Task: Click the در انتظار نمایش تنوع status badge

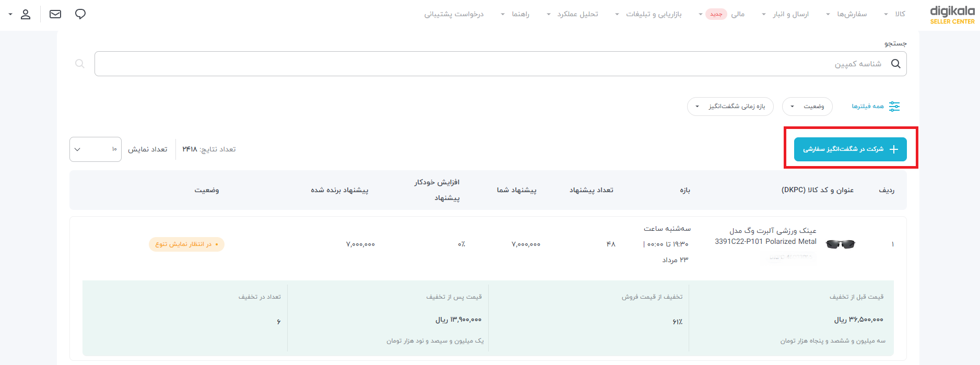Action: click(186, 244)
